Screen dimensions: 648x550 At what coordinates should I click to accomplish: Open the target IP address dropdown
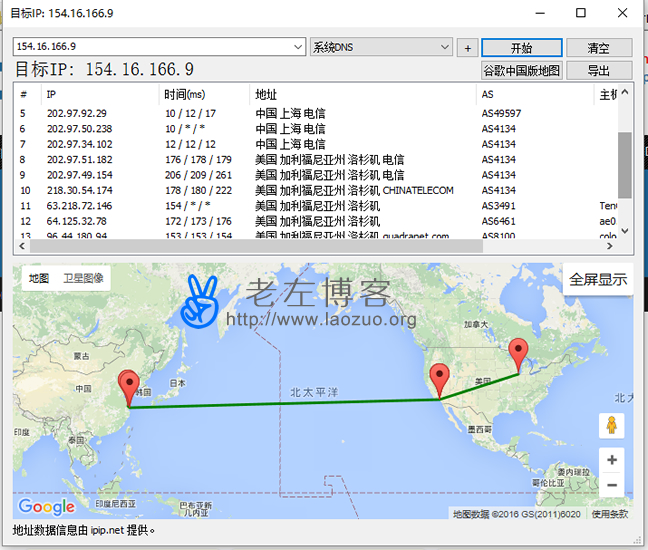(x=298, y=47)
